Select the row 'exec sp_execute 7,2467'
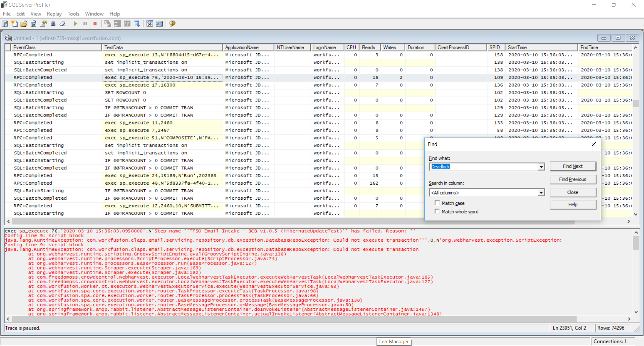644x346 pixels. (x=319, y=131)
